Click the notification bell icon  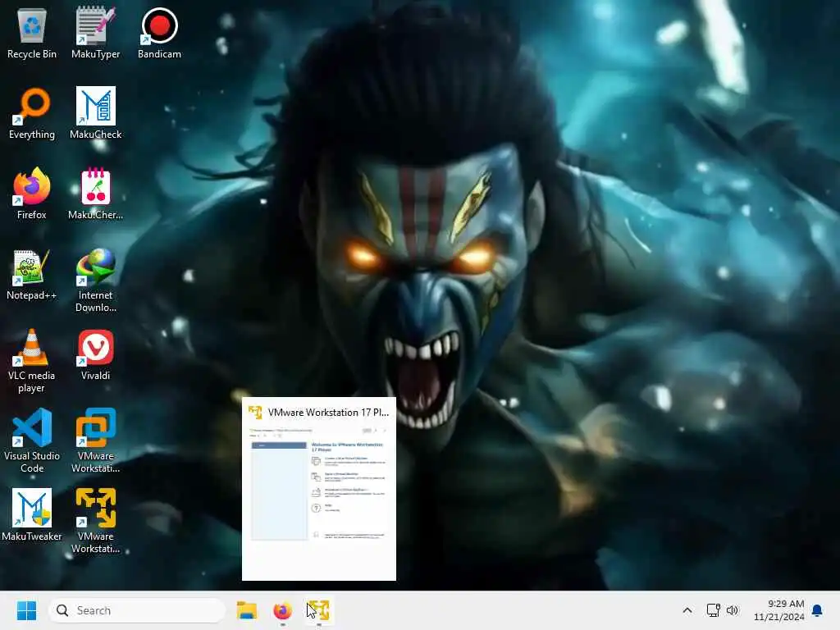[817, 610]
